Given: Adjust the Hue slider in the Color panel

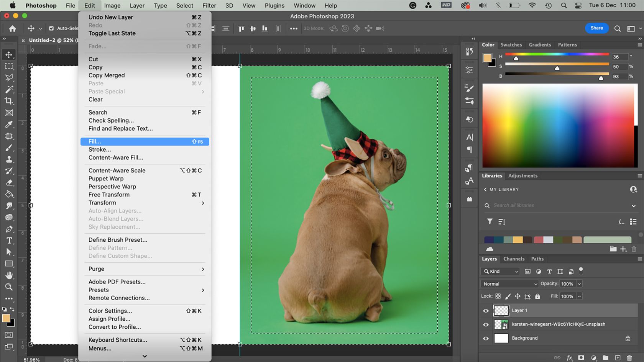Looking at the screenshot, I should coord(516,59).
